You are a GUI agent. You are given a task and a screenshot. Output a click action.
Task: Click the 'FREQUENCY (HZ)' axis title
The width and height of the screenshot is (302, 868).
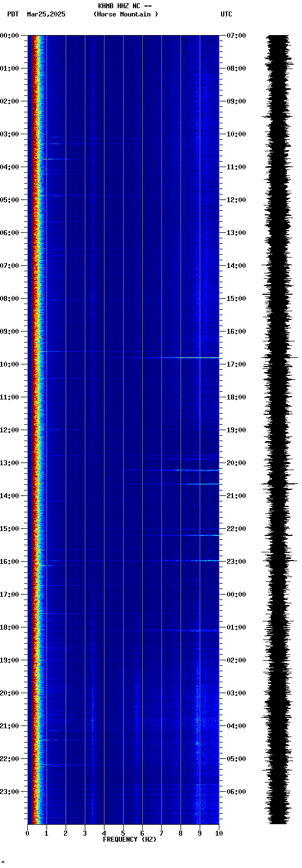(x=130, y=839)
